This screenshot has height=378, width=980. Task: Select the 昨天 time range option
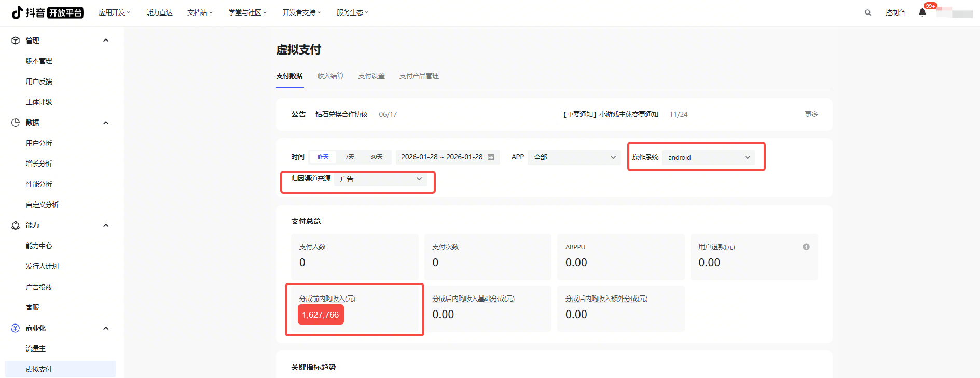coord(323,157)
